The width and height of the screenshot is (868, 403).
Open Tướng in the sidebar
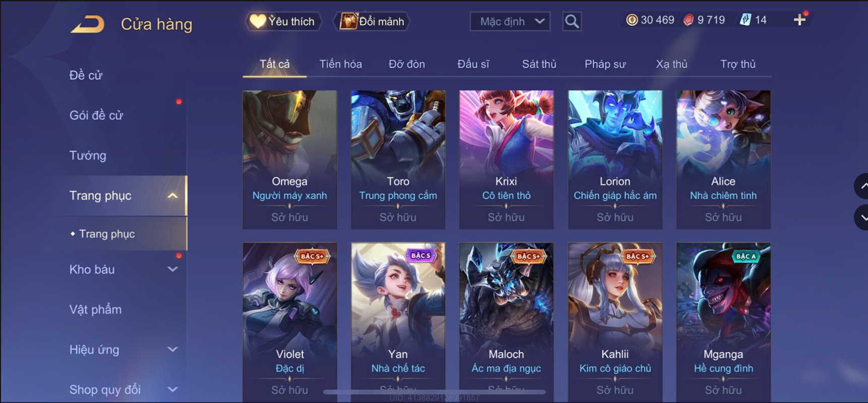pyautogui.click(x=88, y=155)
